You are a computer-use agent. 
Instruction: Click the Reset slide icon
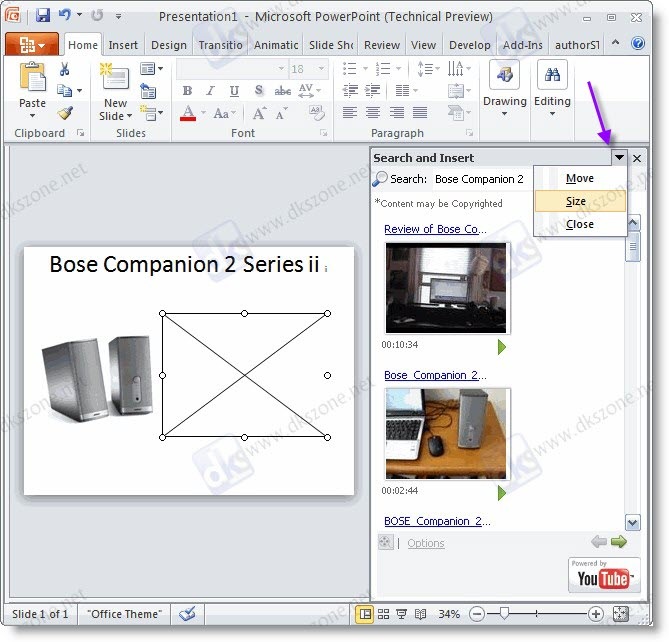[148, 91]
